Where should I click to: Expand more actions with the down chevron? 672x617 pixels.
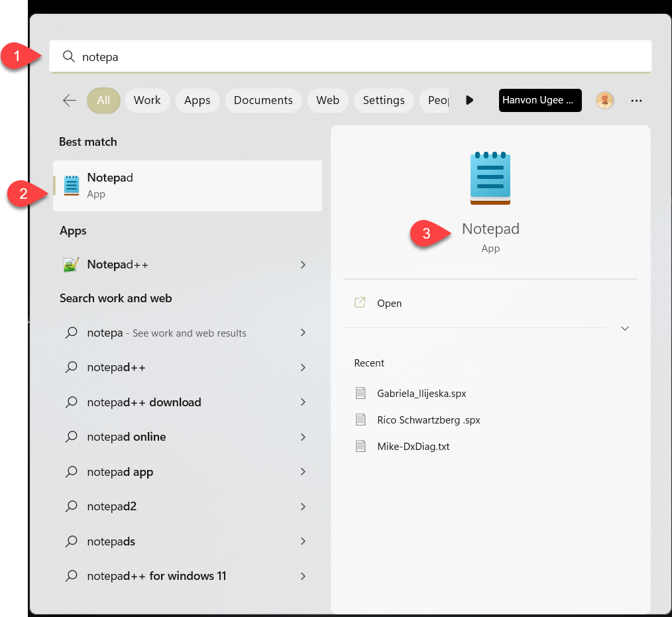point(625,328)
